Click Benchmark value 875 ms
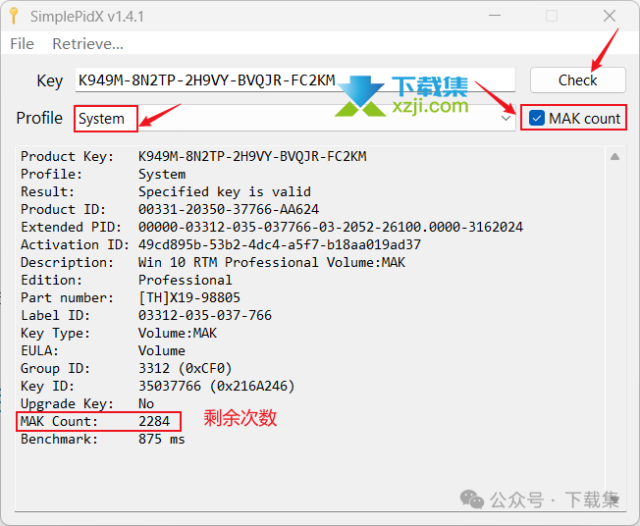The width and height of the screenshot is (640, 526). [x=162, y=439]
